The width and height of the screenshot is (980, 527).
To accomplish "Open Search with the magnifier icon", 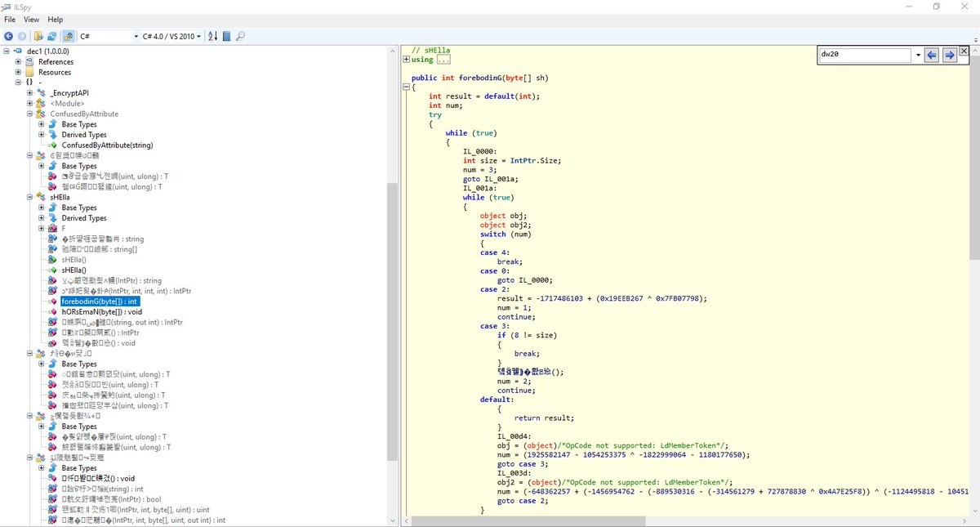I will point(241,37).
